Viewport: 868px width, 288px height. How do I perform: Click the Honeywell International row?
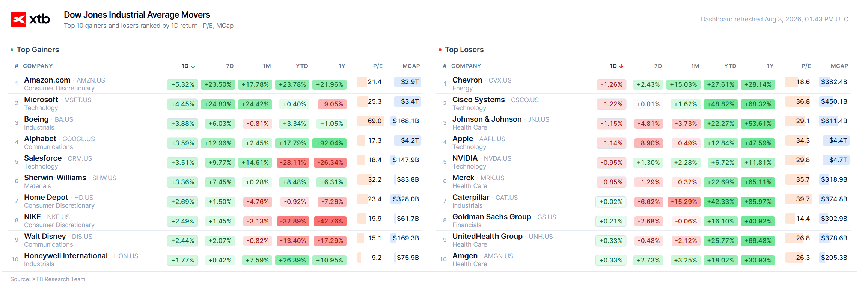pos(215,260)
